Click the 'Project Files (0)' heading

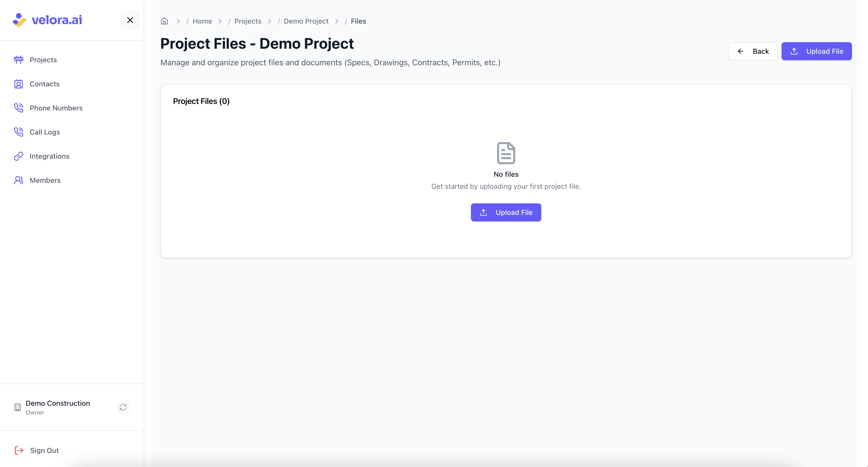point(201,101)
